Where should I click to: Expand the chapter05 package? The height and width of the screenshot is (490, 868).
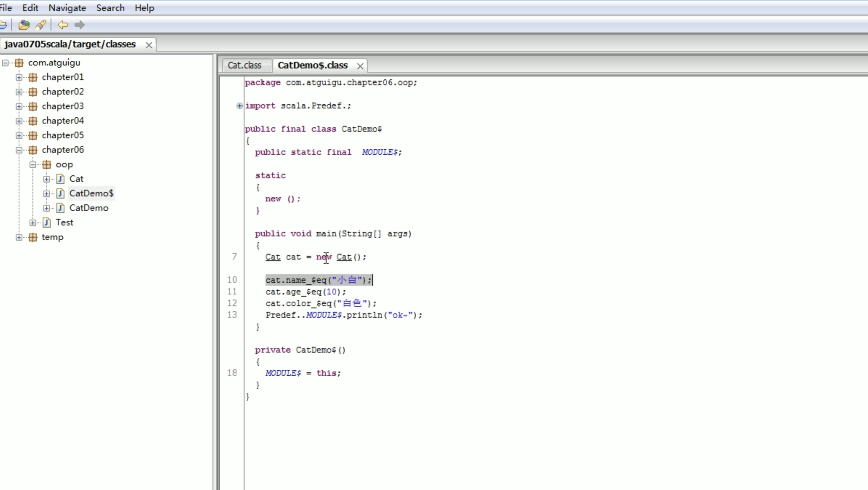19,136
